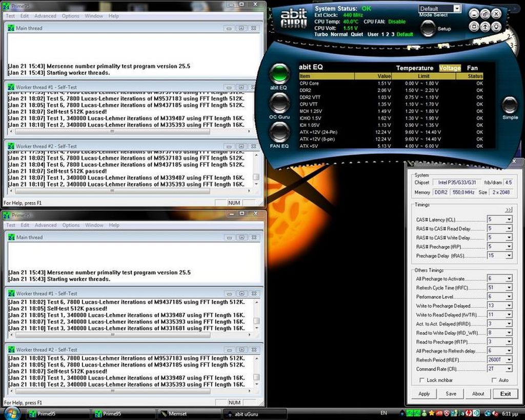Click the Item column header in abit EQ
This screenshot has height=420, width=525.
pyautogui.click(x=327, y=76)
